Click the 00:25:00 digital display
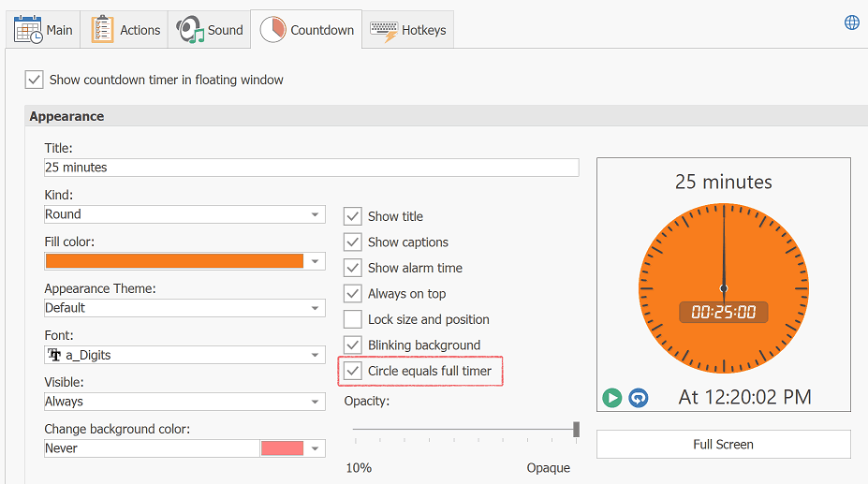Screen dimensions: 868x484 tap(724, 313)
